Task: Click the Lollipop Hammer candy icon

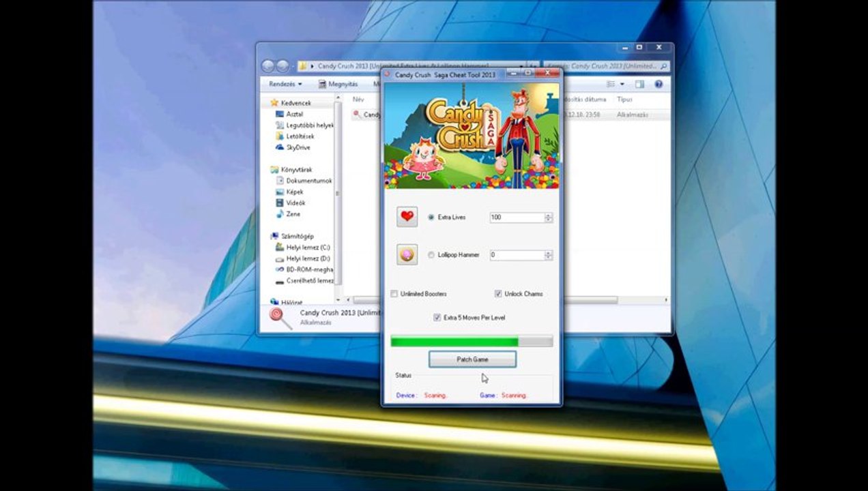Action: coord(407,254)
